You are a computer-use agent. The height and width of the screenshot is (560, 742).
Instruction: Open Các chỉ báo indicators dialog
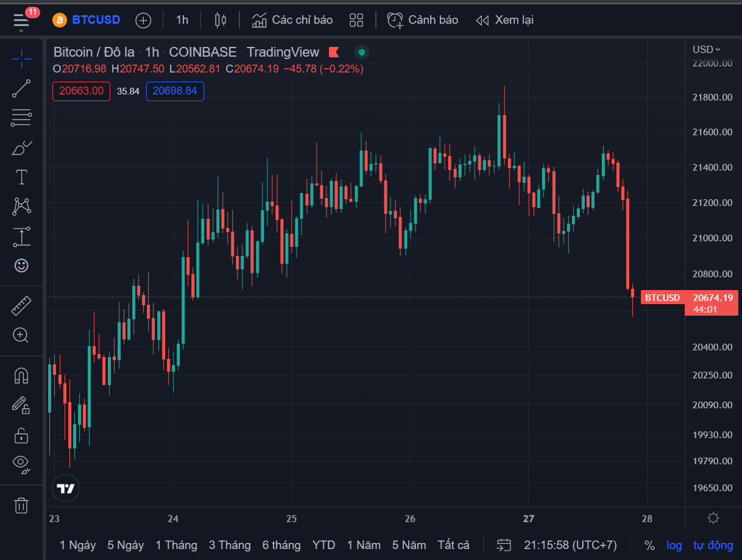point(292,20)
